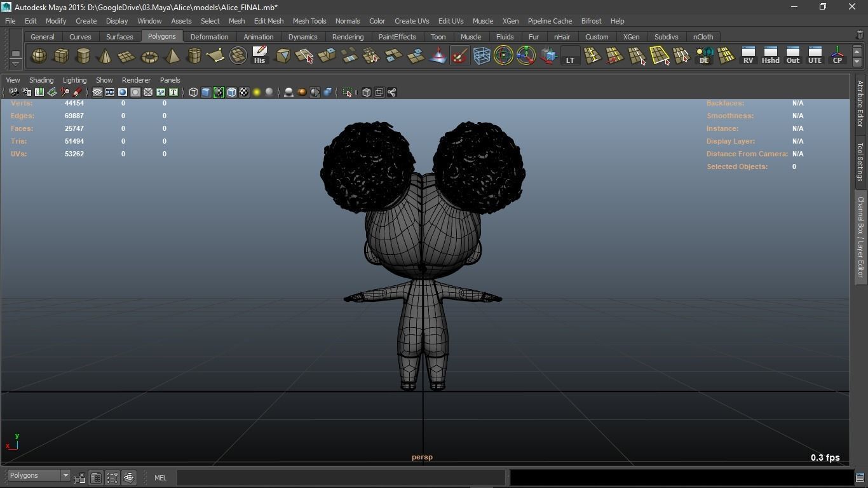
Task: Create a polygon plane from the shelf
Action: [127, 56]
